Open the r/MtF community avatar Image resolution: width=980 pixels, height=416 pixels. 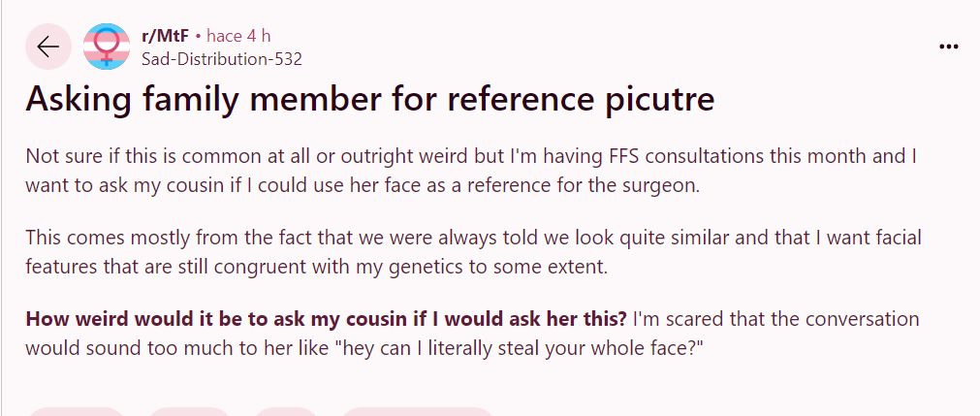pyautogui.click(x=107, y=47)
